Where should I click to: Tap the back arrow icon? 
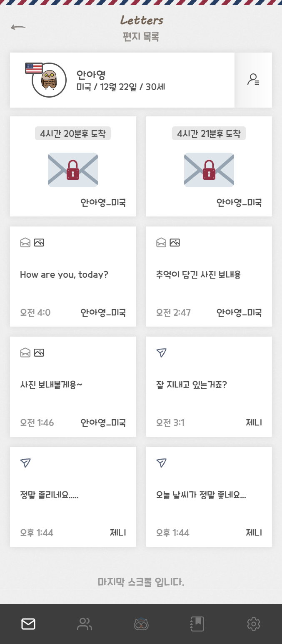point(18,28)
